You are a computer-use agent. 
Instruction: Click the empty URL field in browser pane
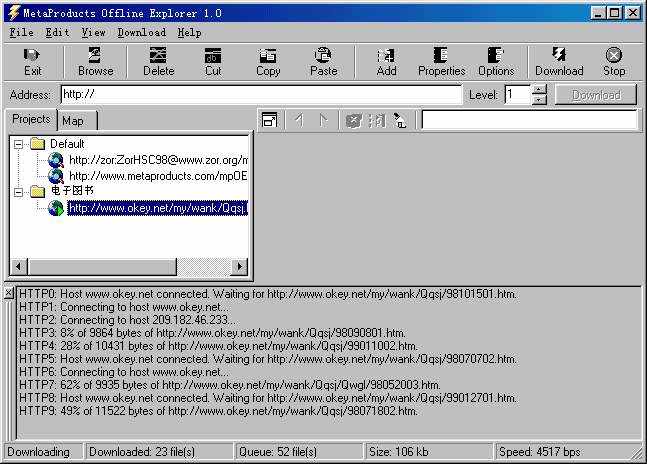point(529,120)
